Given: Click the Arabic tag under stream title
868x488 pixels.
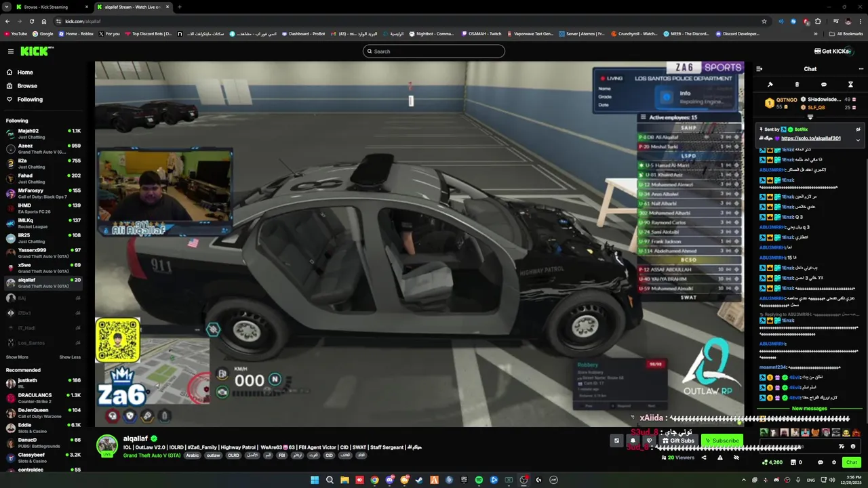Looking at the screenshot, I should pos(193,455).
